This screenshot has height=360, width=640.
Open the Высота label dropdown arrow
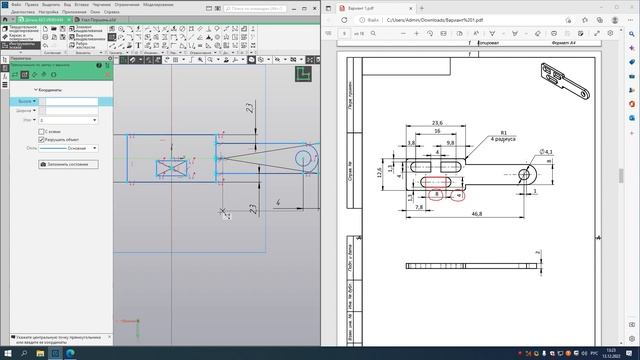pos(34,101)
